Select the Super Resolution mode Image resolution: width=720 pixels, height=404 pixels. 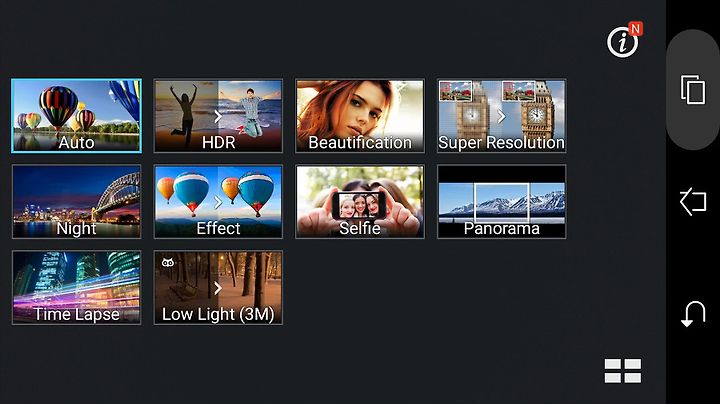pos(501,116)
